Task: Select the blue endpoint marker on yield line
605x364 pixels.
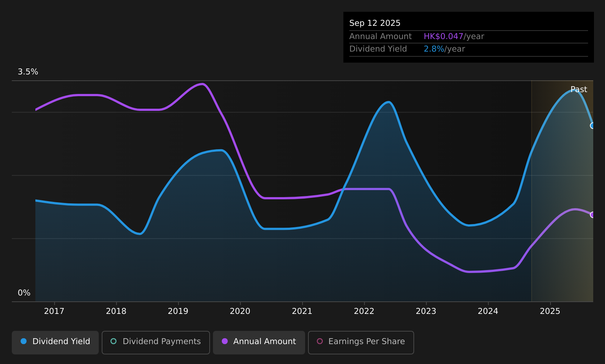Action: [593, 126]
